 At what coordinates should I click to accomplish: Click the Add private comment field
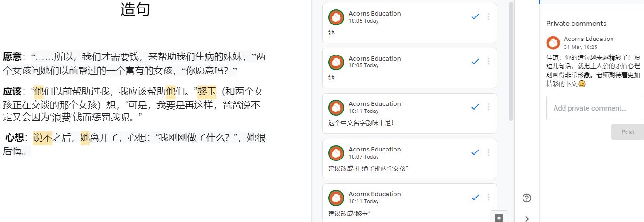[595, 108]
